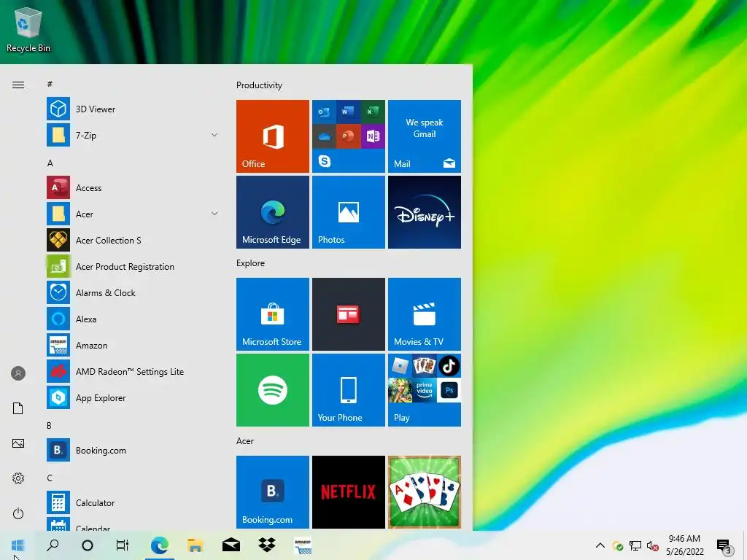Open Booking.com in the app list
The height and width of the screenshot is (560, 747).
pos(133,450)
